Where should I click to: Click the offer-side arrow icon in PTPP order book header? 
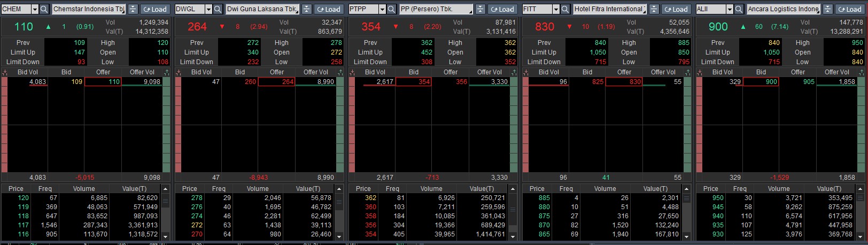pyautogui.click(x=514, y=72)
